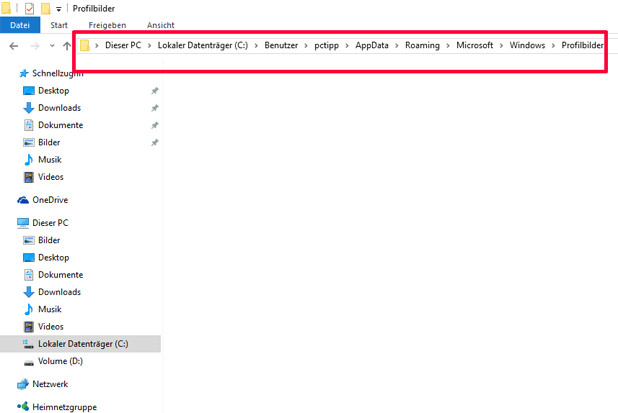
Task: Open the recent locations dropdown arrow
Action: [x=52, y=46]
